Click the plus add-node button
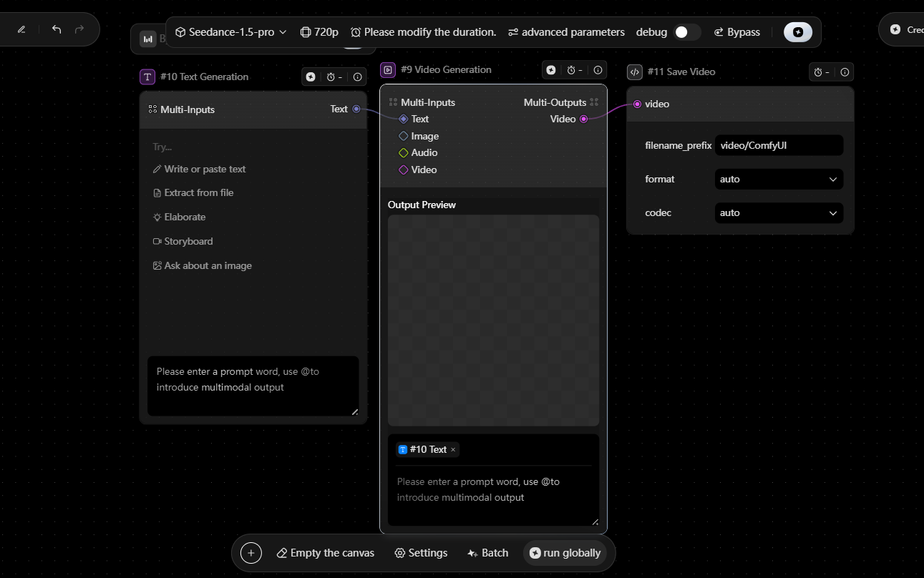 point(251,553)
